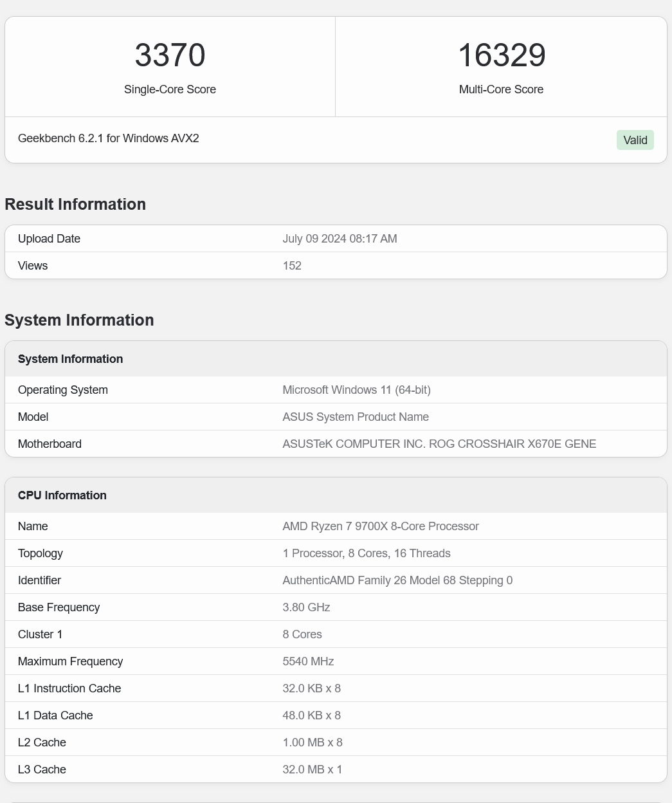Click the Valid status badge
The image size is (672, 803).
[x=635, y=140]
